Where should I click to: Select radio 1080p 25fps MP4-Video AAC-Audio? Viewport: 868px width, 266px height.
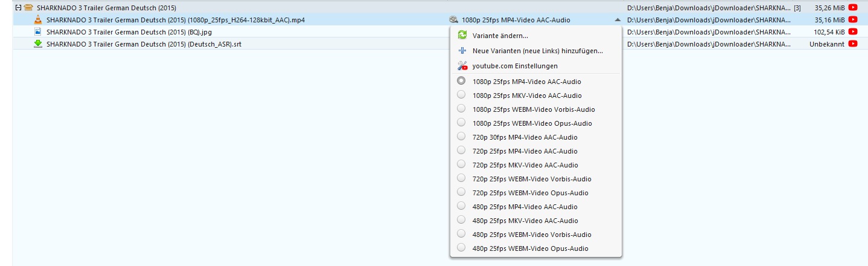[461, 80]
